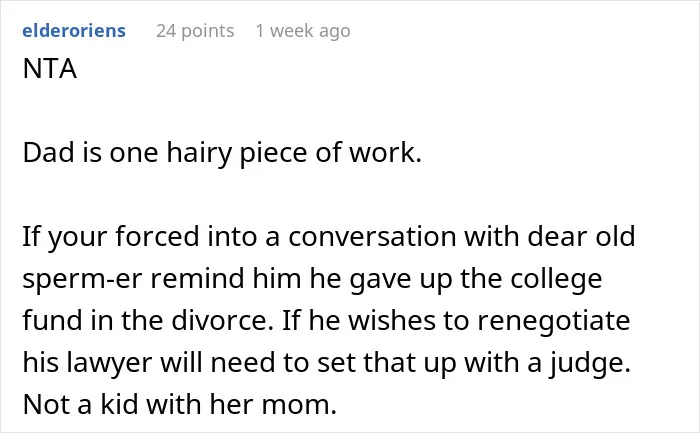The width and height of the screenshot is (700, 433).
Task: Click the word 'judge.' in the comment
Action: click(590, 363)
